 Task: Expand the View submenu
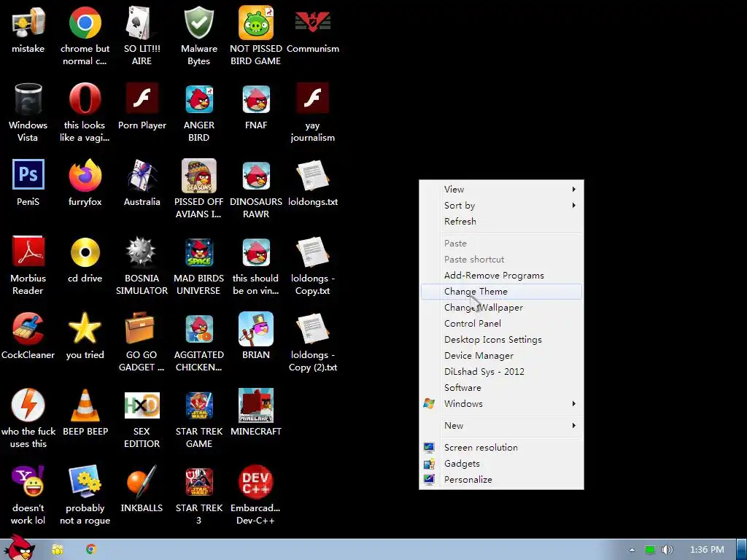(501, 189)
